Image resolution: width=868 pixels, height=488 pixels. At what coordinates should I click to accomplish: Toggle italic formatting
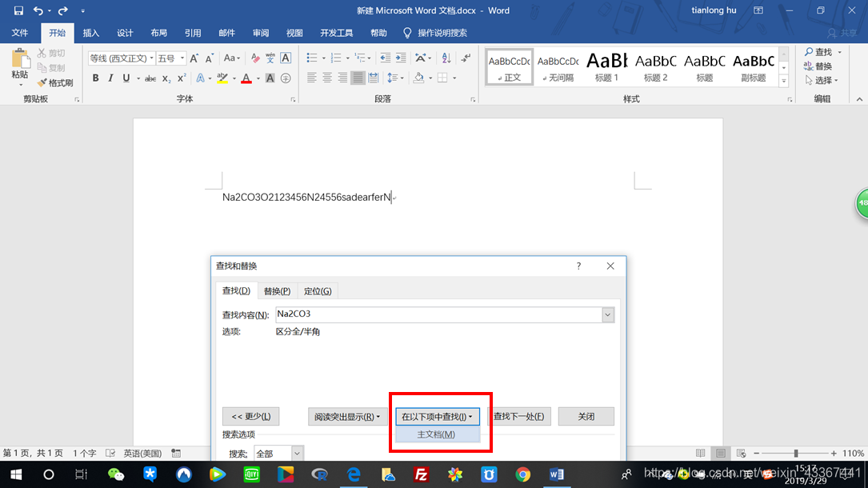[x=110, y=78]
